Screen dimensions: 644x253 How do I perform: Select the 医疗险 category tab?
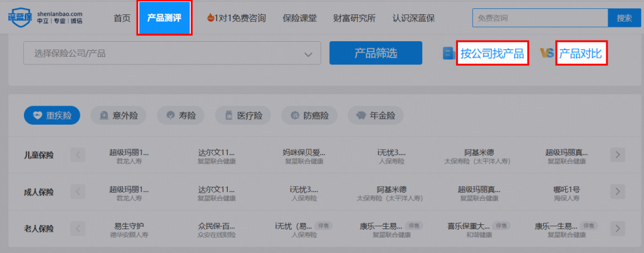(x=243, y=116)
